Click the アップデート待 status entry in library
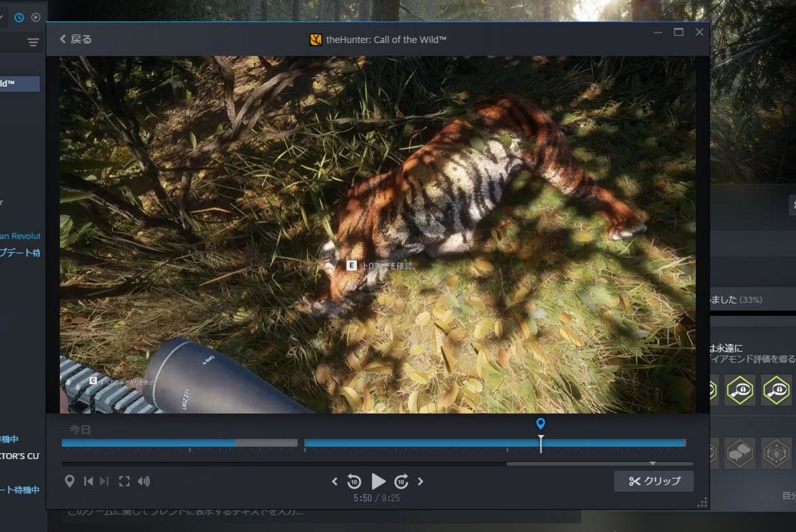This screenshot has height=532, width=796. [x=21, y=253]
